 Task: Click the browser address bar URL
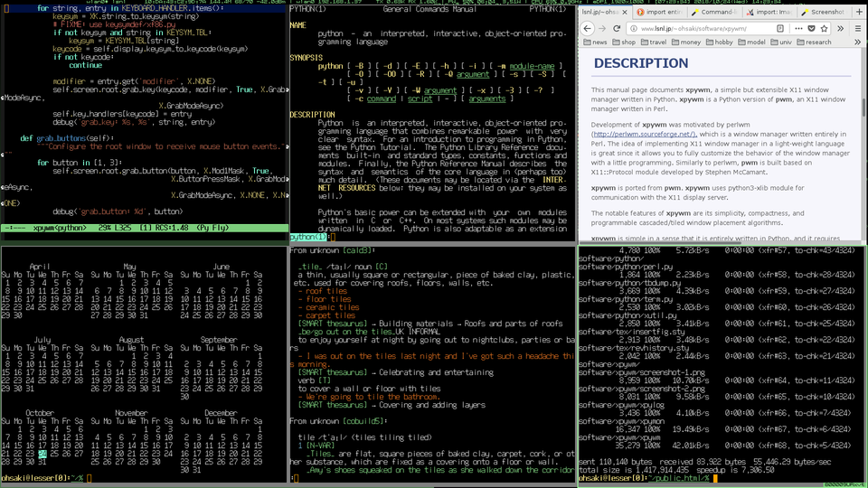693,29
